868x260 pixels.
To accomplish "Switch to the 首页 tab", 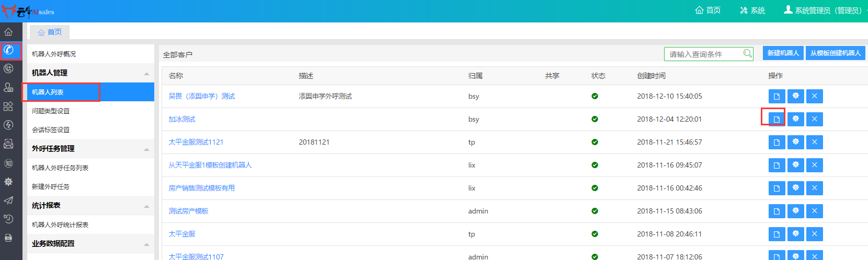I will (50, 32).
